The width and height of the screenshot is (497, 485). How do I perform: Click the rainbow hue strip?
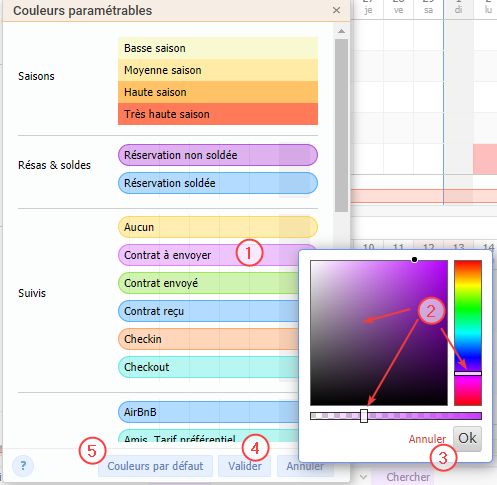(x=468, y=333)
